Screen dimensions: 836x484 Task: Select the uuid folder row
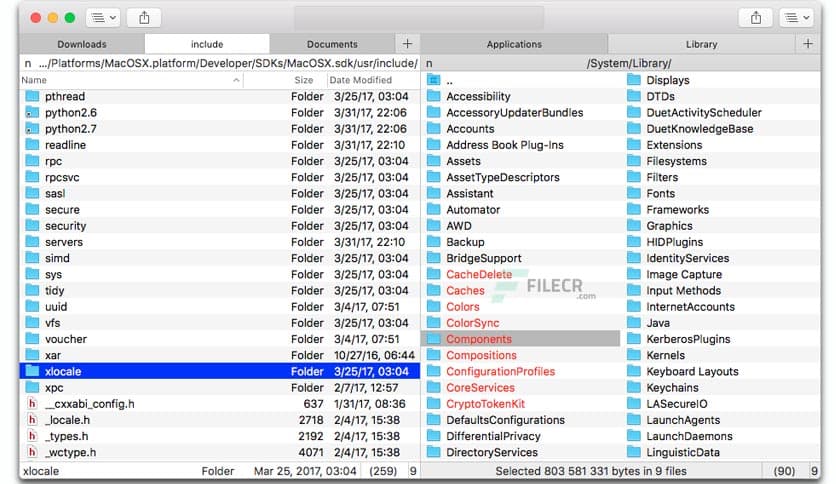tap(220, 306)
